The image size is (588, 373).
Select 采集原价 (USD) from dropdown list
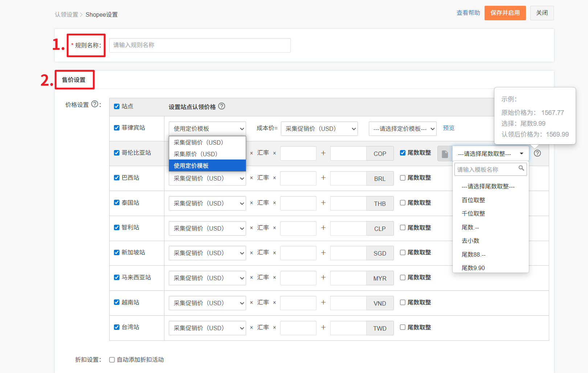(x=195, y=154)
